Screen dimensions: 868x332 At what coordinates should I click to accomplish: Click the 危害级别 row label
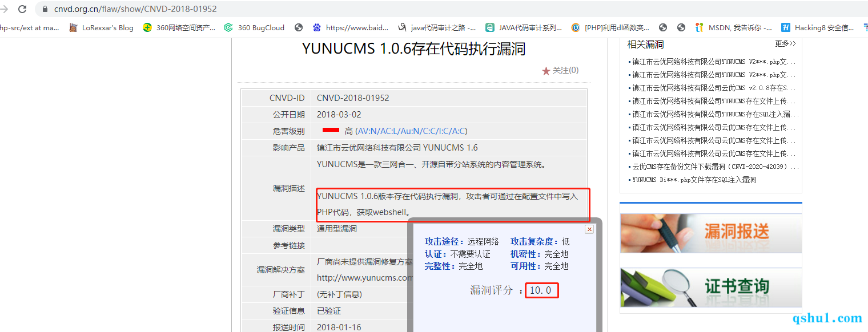coord(289,131)
